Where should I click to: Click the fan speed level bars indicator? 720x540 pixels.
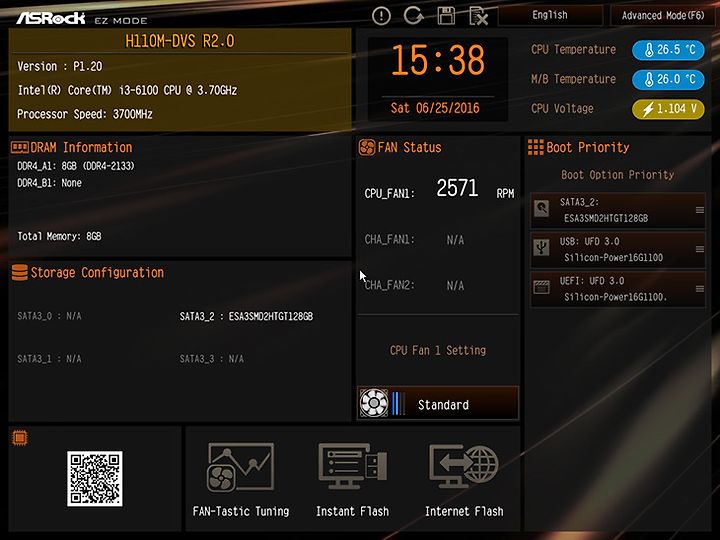click(398, 404)
